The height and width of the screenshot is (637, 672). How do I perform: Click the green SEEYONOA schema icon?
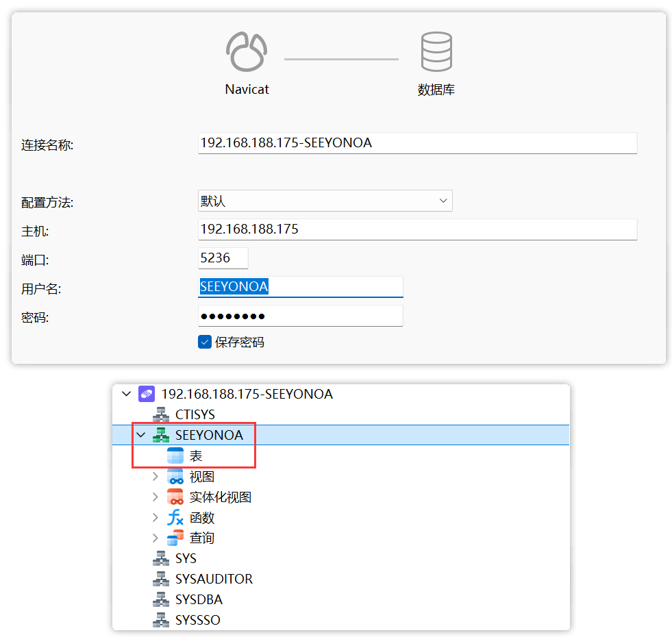161,435
